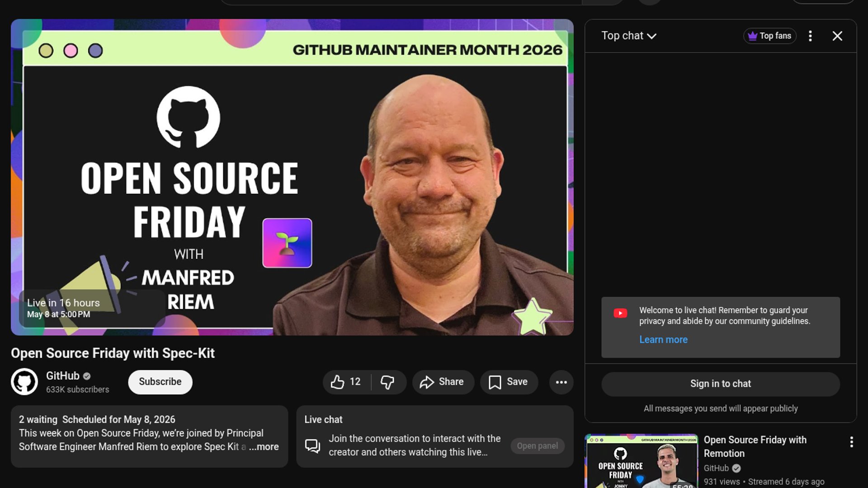Viewport: 868px width, 488px height.
Task: Click 931 views streamed 6 days ago text
Action: point(764,482)
